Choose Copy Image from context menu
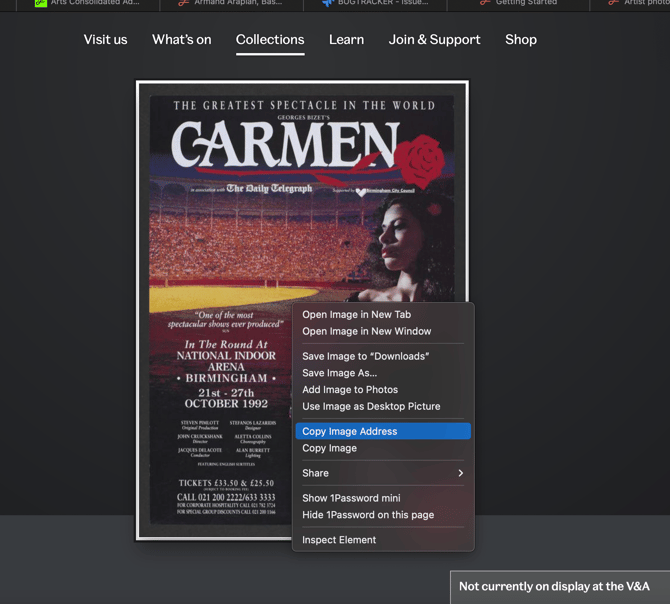670x604 pixels. pyautogui.click(x=383, y=448)
